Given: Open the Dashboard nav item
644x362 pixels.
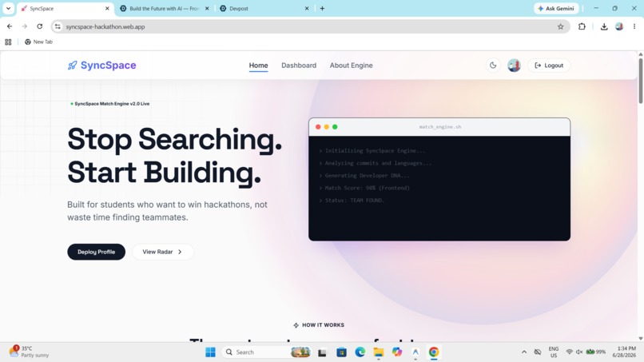Looking at the screenshot, I should 299,66.
